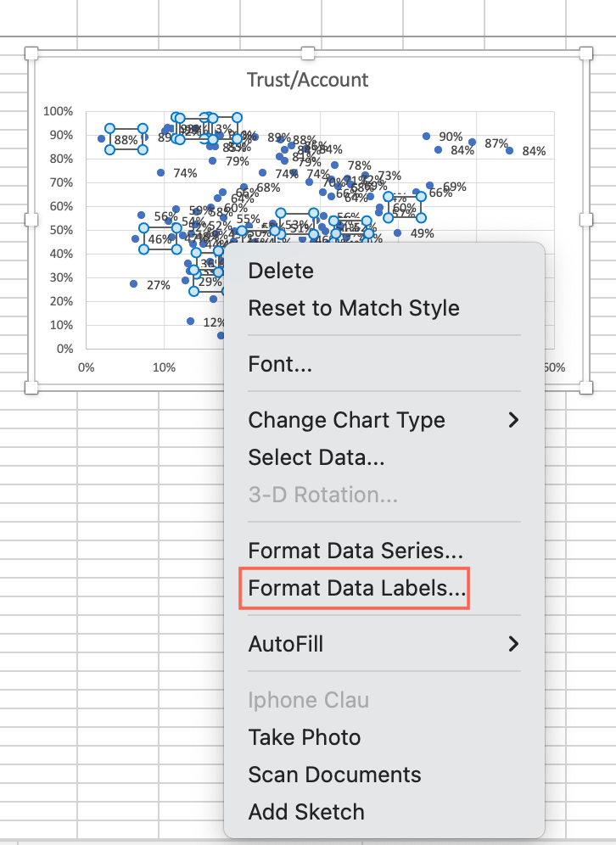The image size is (616, 845).
Task: Click the Trust/Account chart title
Action: pyautogui.click(x=307, y=80)
